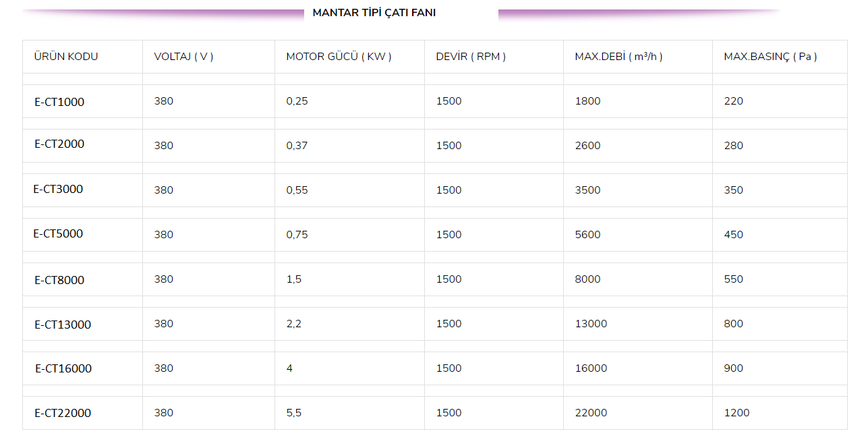Click the MOTOR GÜCÜ ( KW ) header

coord(339,57)
